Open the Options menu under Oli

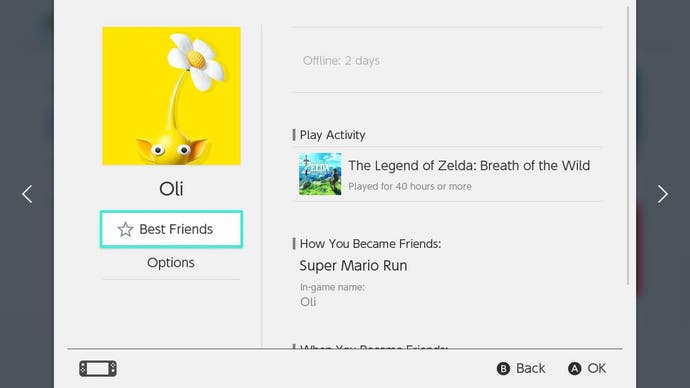click(171, 263)
